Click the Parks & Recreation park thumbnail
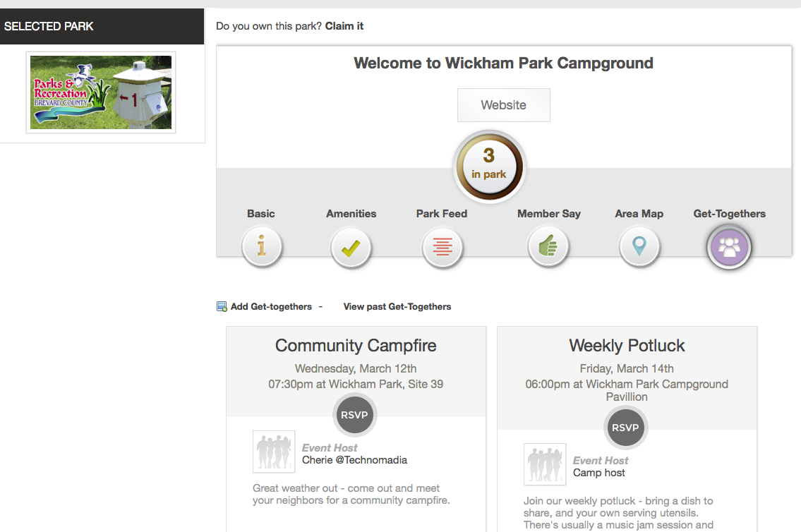This screenshot has height=532, width=801. click(x=101, y=92)
